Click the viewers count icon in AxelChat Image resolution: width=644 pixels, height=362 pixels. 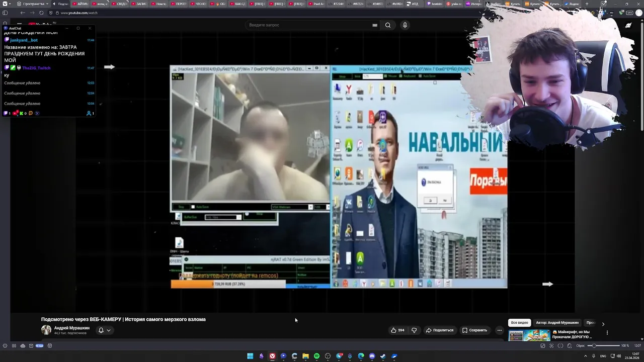click(x=90, y=113)
